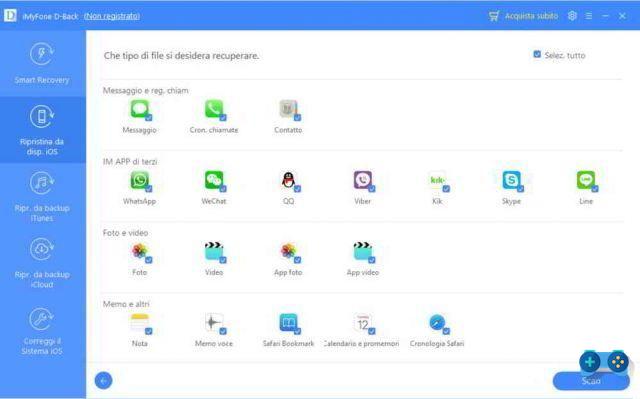Screen dimensions: 640x399
Task: Click the Memo e altri heading
Action: (x=126, y=304)
